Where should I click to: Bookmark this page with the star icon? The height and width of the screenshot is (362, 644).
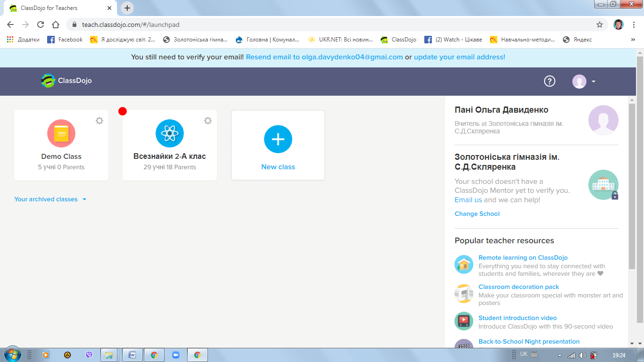[x=600, y=25]
